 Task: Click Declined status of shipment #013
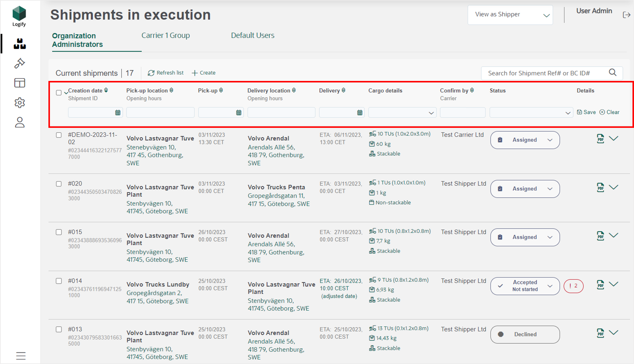pyautogui.click(x=525, y=334)
